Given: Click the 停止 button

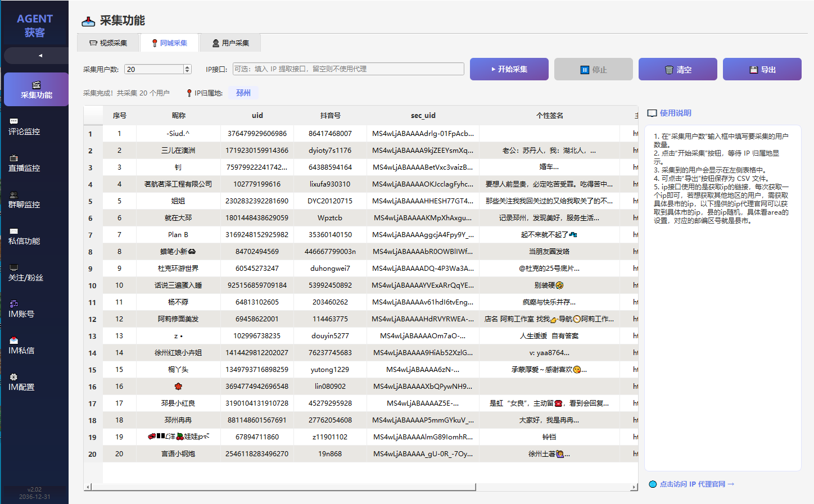Looking at the screenshot, I should (594, 69).
